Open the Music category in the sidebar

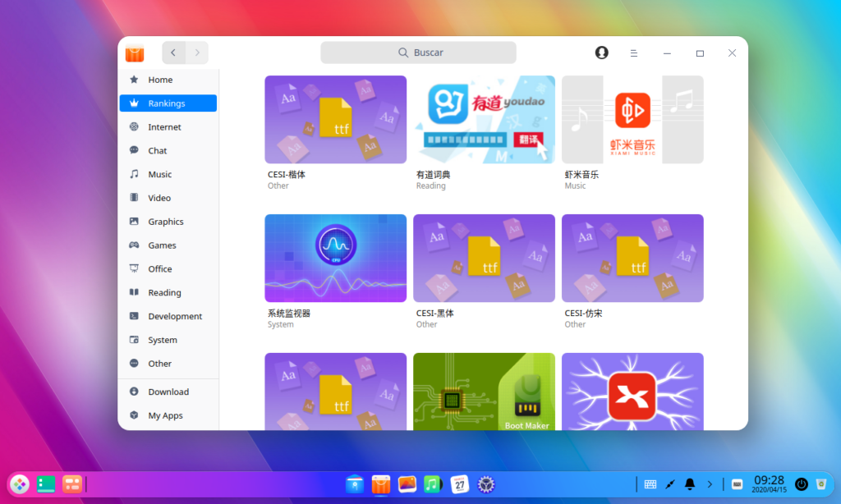click(168, 174)
